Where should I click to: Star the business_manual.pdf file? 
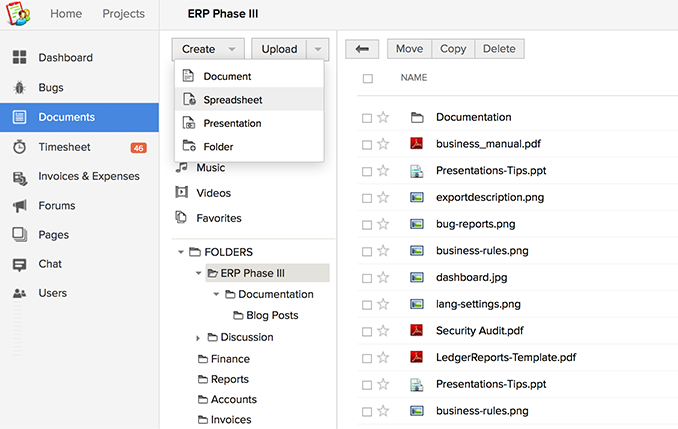383,144
